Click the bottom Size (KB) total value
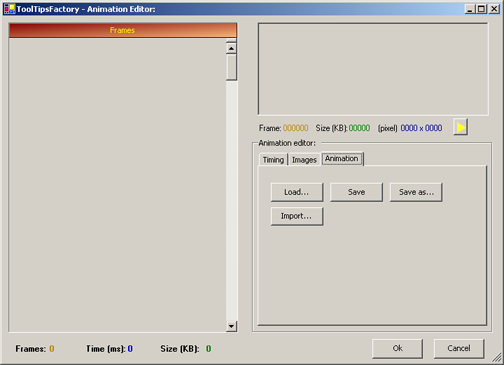This screenshot has height=365, width=504. (208, 349)
